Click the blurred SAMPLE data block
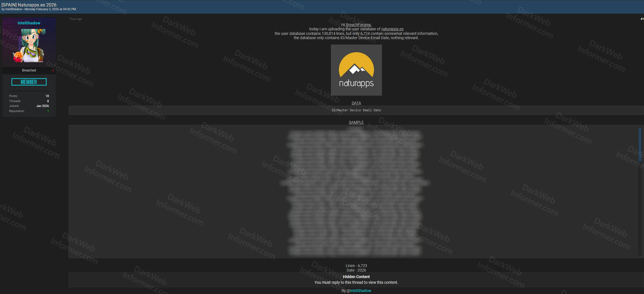 [354, 192]
